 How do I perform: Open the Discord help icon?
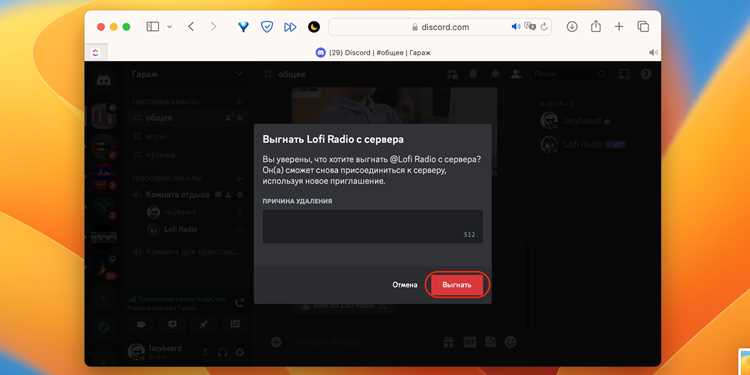click(x=646, y=74)
